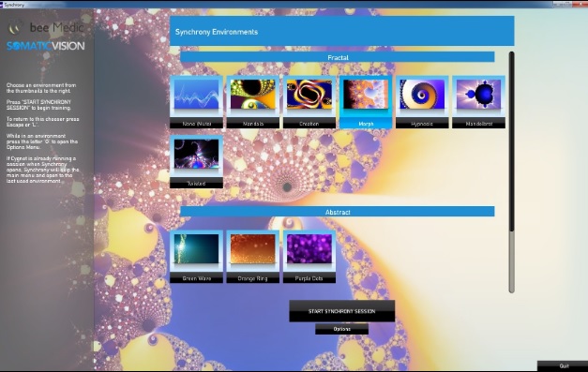588x372 pixels.
Task: Select the Hypnotic spiral environment
Action: [x=422, y=102]
